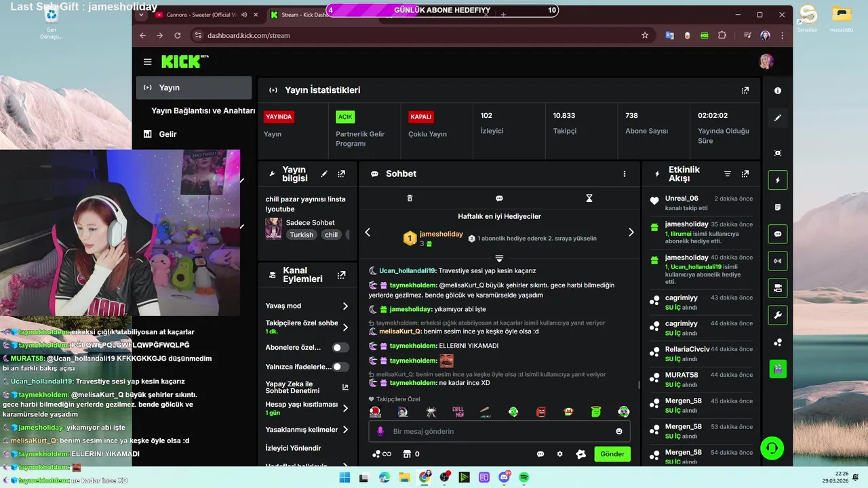The width and height of the screenshot is (868, 488).
Task: Pop out Yayın İstatistikleri panel
Action: (745, 90)
